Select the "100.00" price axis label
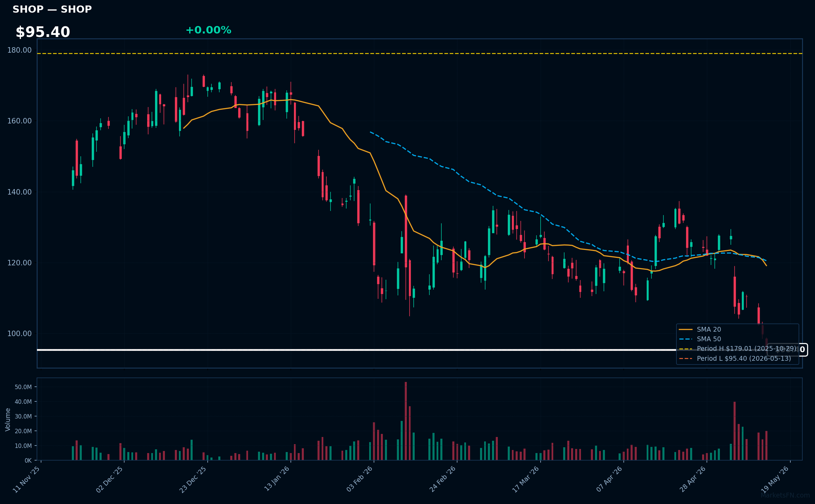815x504 pixels. click(x=20, y=333)
